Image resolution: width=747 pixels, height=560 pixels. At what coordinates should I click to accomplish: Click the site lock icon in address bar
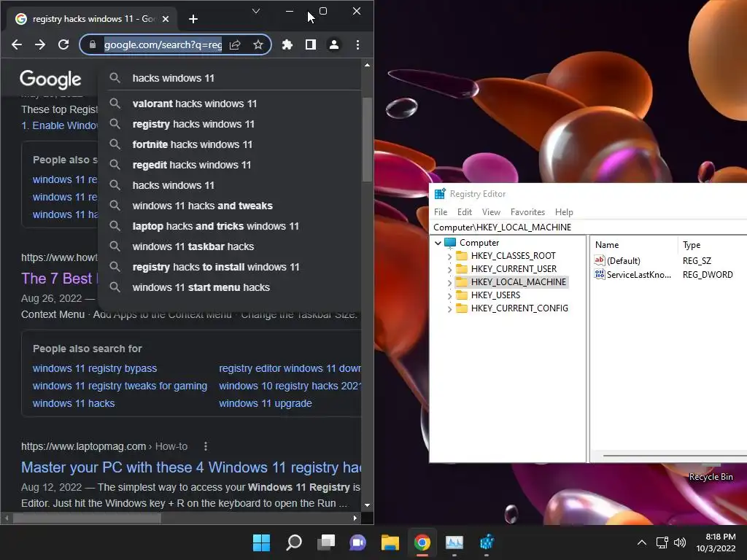[x=93, y=44]
